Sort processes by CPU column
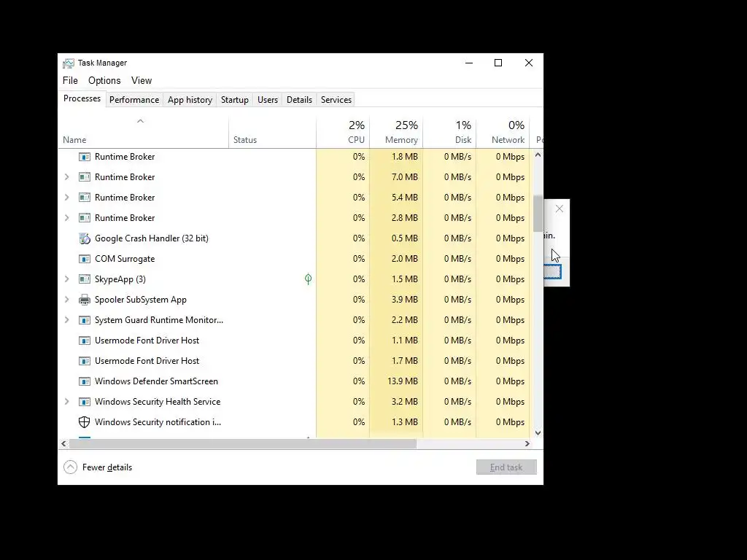The height and width of the screenshot is (560, 747). point(343,132)
